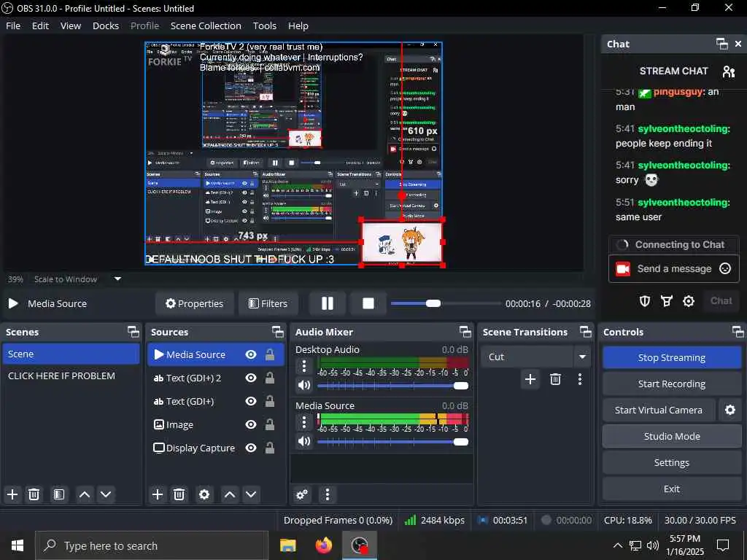Open the Scene Collection menu
747x560 pixels.
tap(206, 26)
